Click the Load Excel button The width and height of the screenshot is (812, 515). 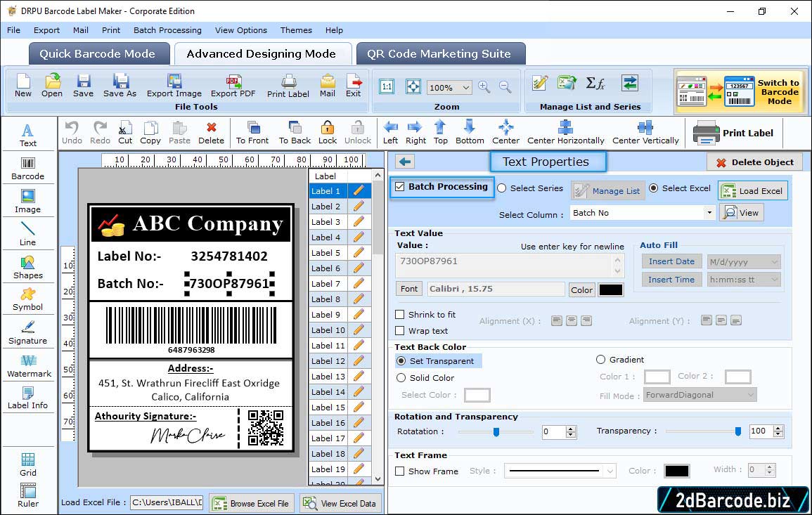752,190
